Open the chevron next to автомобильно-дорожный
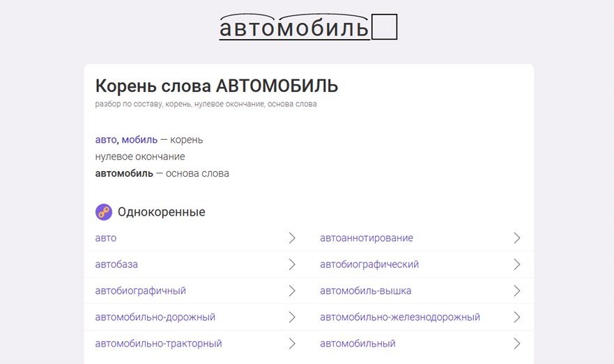This screenshot has width=614, height=364. 292,317
